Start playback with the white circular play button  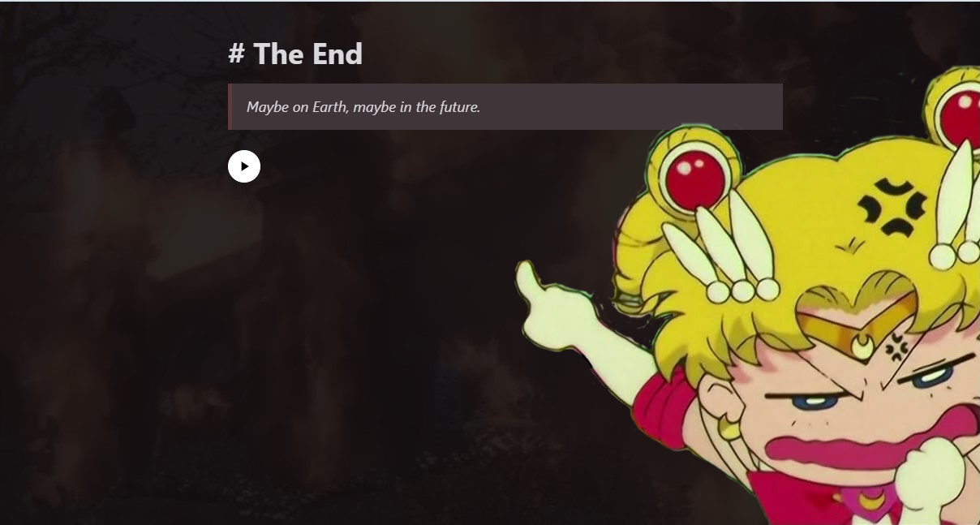point(244,166)
